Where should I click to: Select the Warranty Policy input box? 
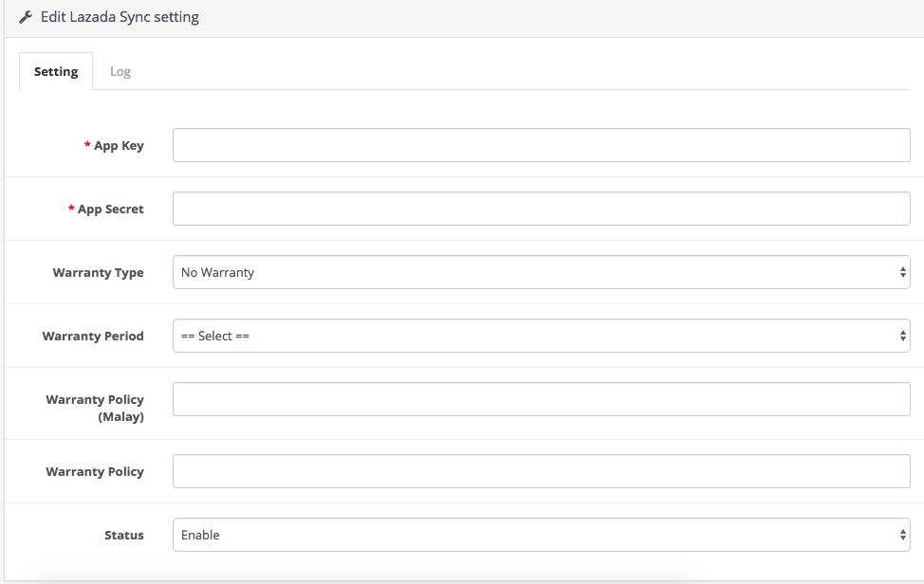pyautogui.click(x=541, y=471)
